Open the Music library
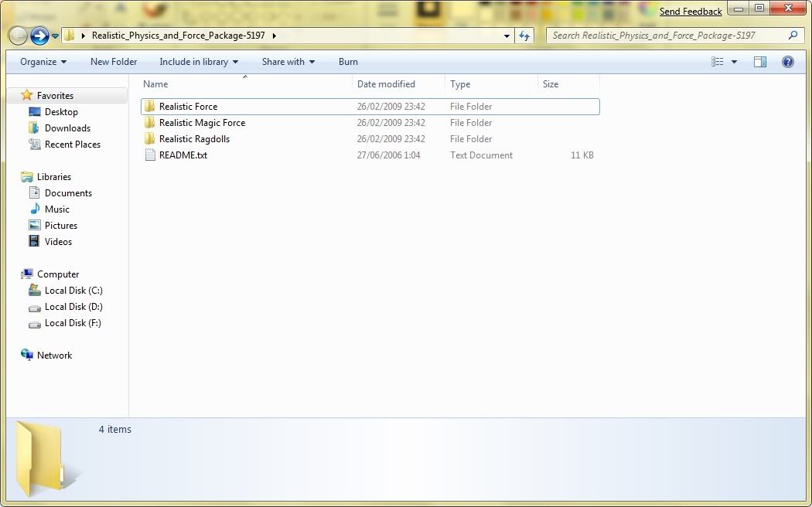 [x=57, y=209]
